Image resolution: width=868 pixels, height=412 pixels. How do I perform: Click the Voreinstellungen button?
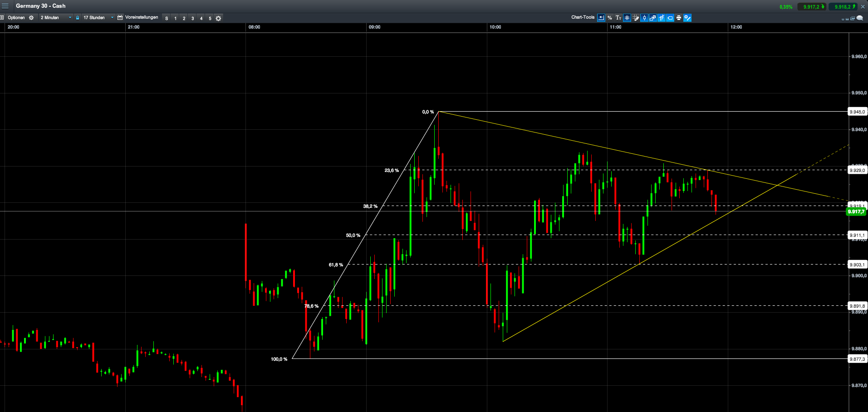(142, 18)
